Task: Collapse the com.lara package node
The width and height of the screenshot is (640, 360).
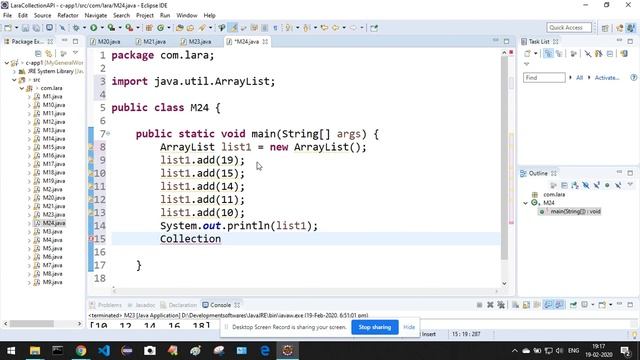Action: pyautogui.click(x=22, y=88)
